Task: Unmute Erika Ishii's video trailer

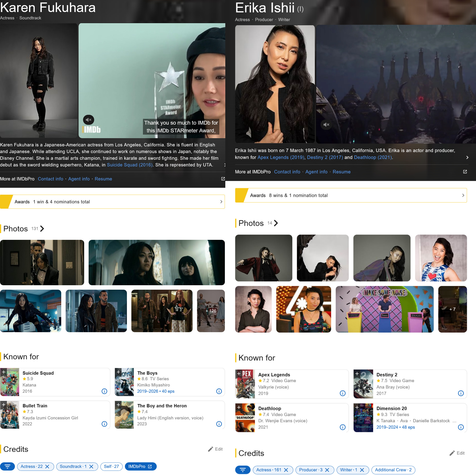Action: [x=326, y=125]
